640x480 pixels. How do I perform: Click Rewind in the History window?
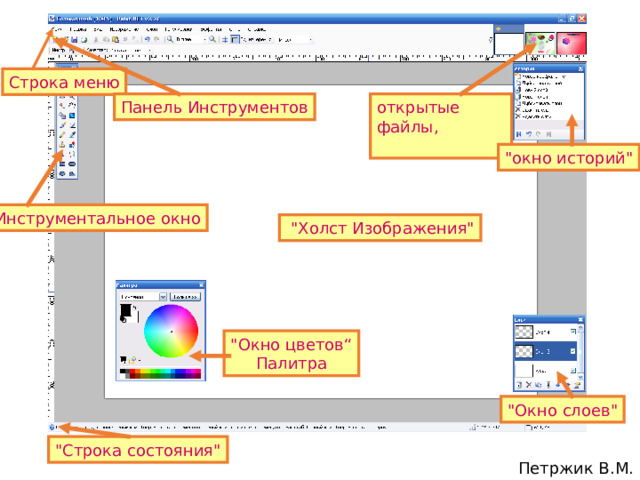(x=519, y=134)
